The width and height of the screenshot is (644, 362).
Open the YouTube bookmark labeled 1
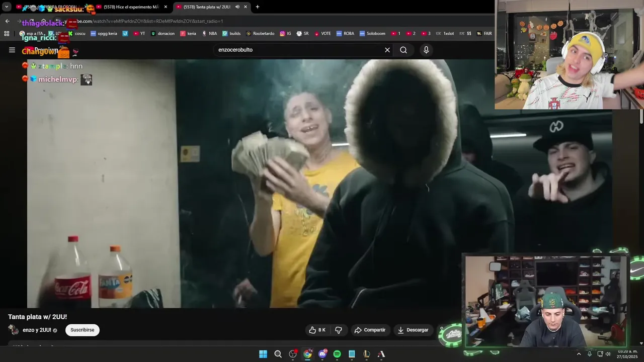click(396, 34)
